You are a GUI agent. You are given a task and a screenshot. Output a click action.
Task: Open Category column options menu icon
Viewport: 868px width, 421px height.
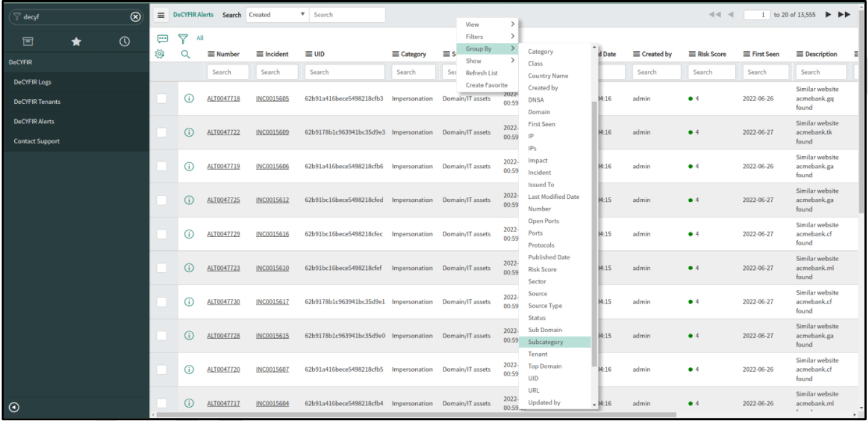(x=396, y=54)
